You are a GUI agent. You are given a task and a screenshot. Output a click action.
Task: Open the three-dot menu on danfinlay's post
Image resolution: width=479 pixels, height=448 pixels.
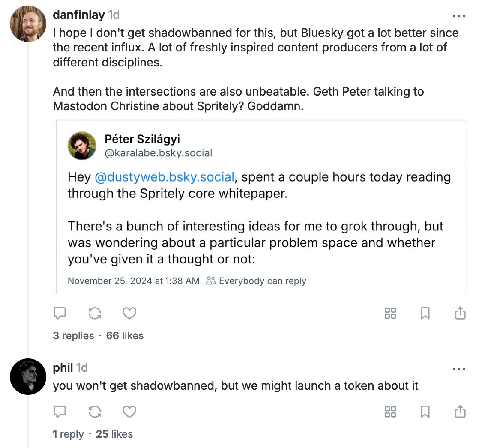[458, 16]
